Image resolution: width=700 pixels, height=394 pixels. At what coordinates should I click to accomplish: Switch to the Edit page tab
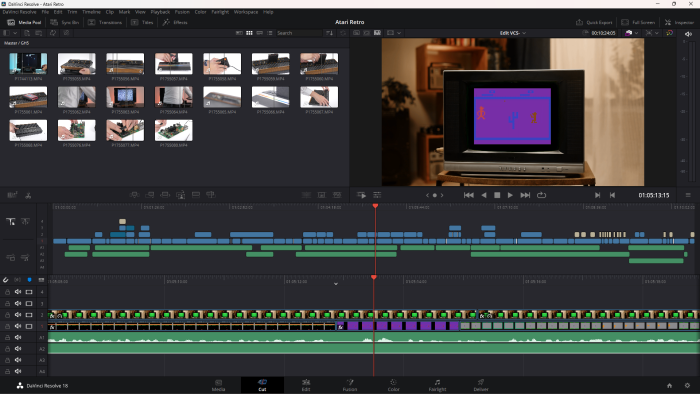(306, 385)
